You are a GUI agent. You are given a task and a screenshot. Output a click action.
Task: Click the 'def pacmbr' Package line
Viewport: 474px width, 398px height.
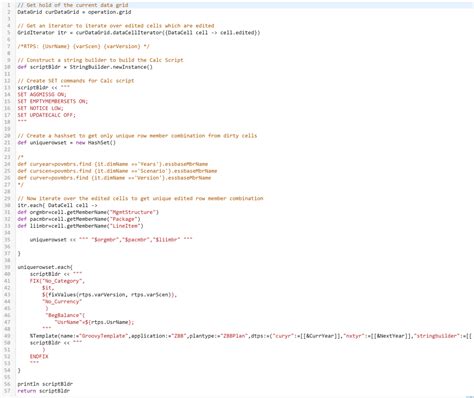coord(79,219)
